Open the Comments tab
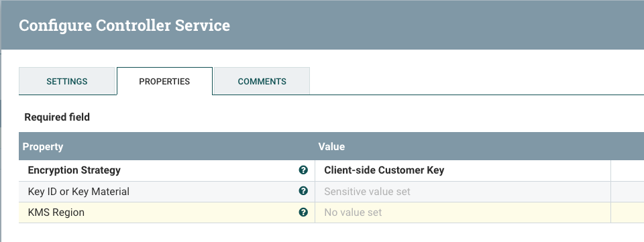The image size is (644, 242). (x=262, y=81)
